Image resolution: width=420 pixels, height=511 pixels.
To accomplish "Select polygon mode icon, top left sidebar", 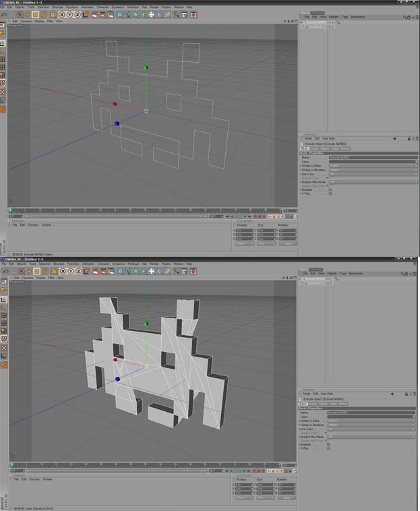I will pos(3,76).
